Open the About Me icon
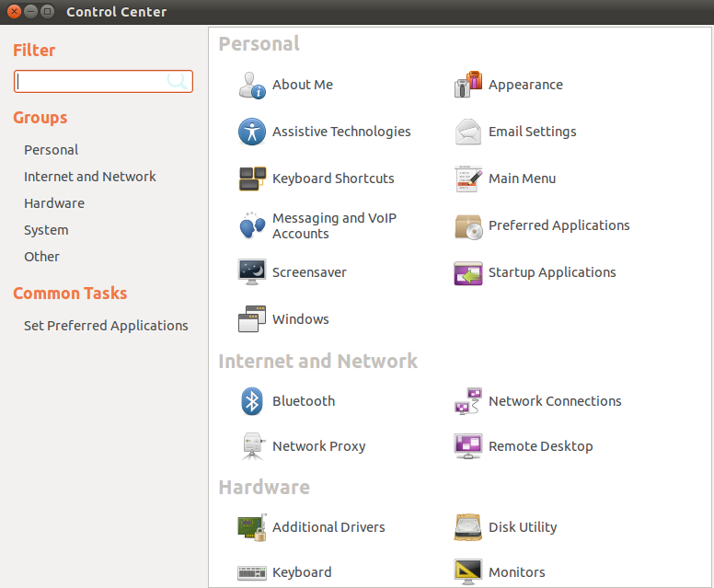The width and height of the screenshot is (714, 588). coord(252,86)
